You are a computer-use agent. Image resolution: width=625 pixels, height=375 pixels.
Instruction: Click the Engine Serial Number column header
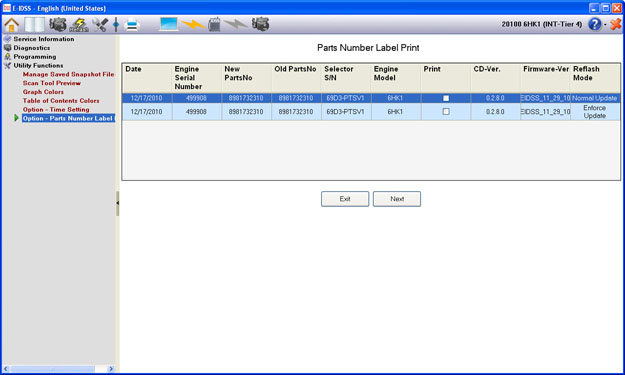click(197, 78)
